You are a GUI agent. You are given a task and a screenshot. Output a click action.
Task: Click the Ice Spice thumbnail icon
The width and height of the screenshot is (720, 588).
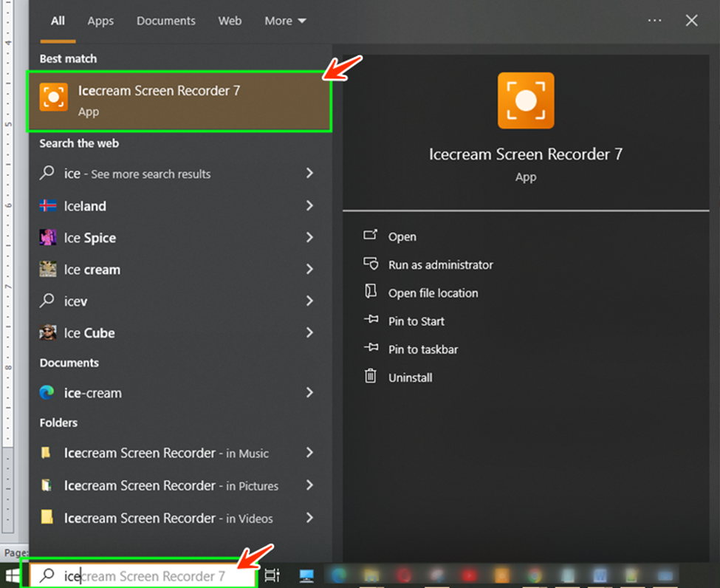click(48, 238)
